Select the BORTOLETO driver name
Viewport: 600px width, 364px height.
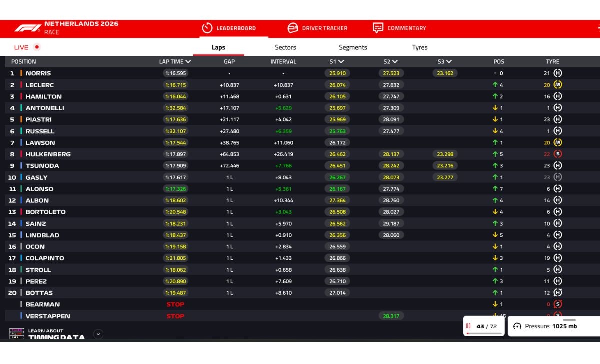click(x=46, y=212)
